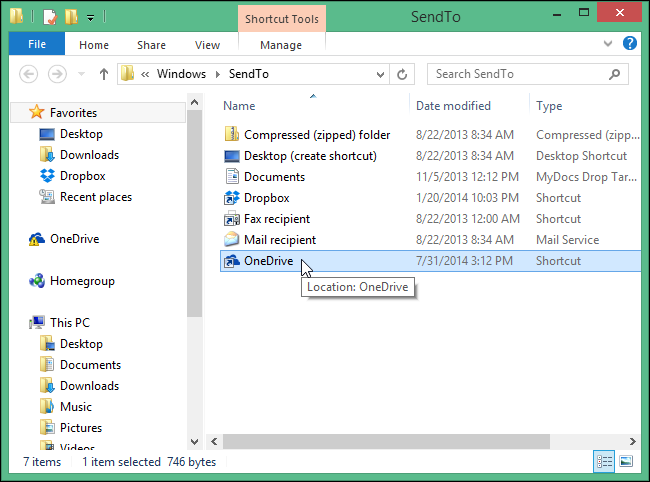Click the Windows breadcrumb in address bar
Image resolution: width=650 pixels, height=482 pixels.
tap(181, 74)
